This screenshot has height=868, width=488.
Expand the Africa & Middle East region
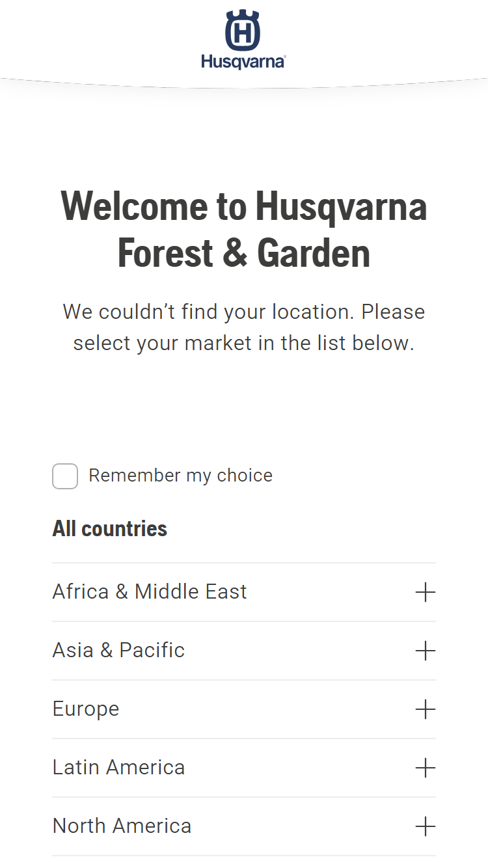(x=244, y=592)
